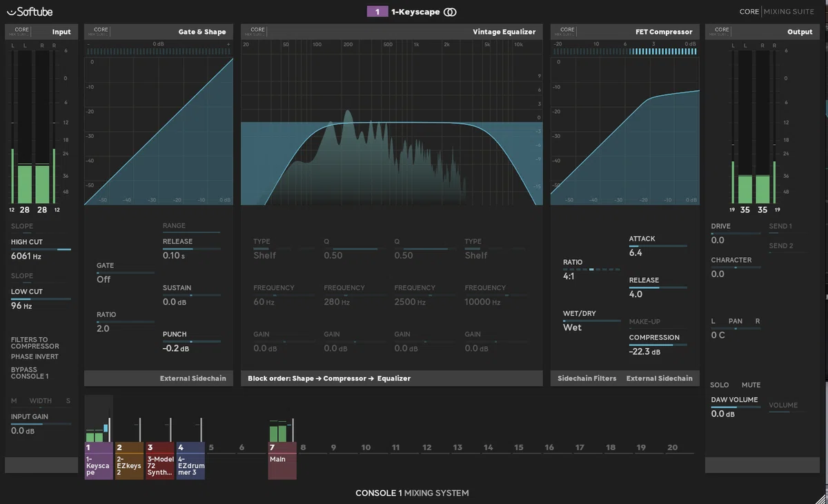Adjust the Punch slider

191,341
